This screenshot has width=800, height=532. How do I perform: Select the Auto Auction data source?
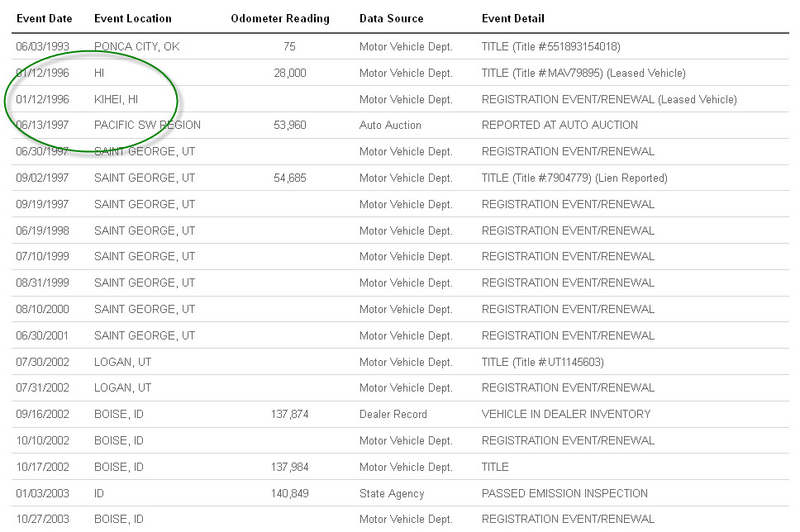pos(390,126)
